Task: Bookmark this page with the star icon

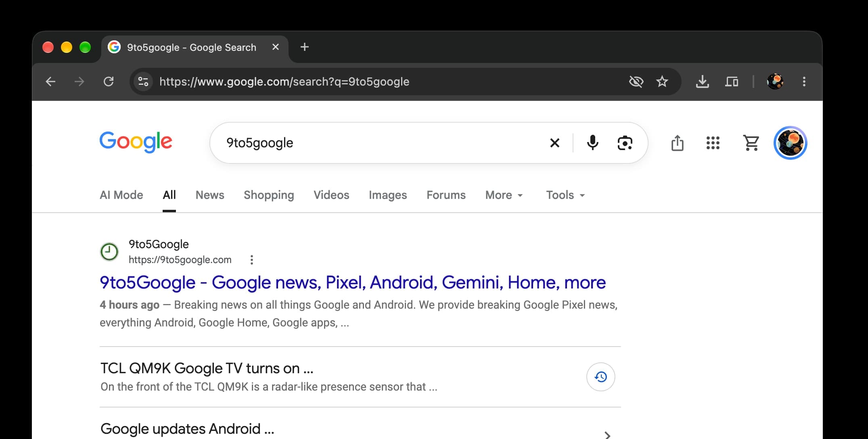Action: (x=662, y=82)
